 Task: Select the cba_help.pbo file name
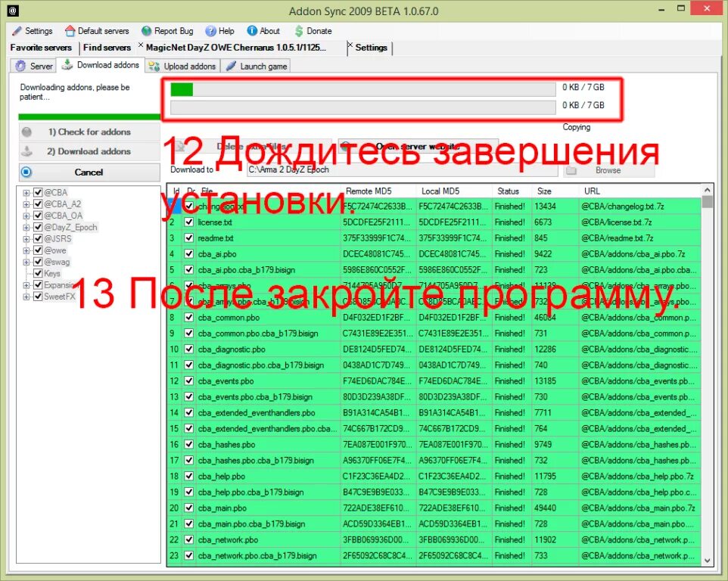coord(222,476)
